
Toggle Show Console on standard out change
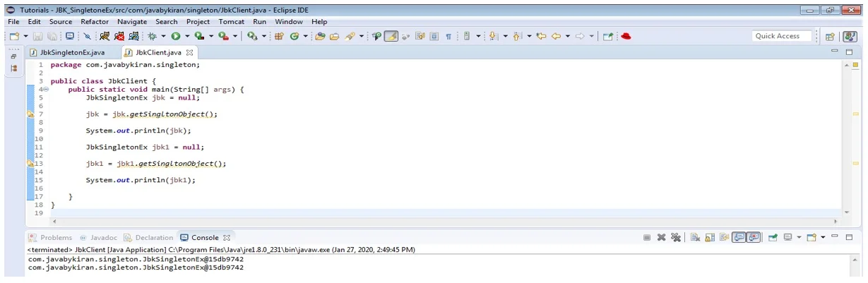tap(739, 237)
